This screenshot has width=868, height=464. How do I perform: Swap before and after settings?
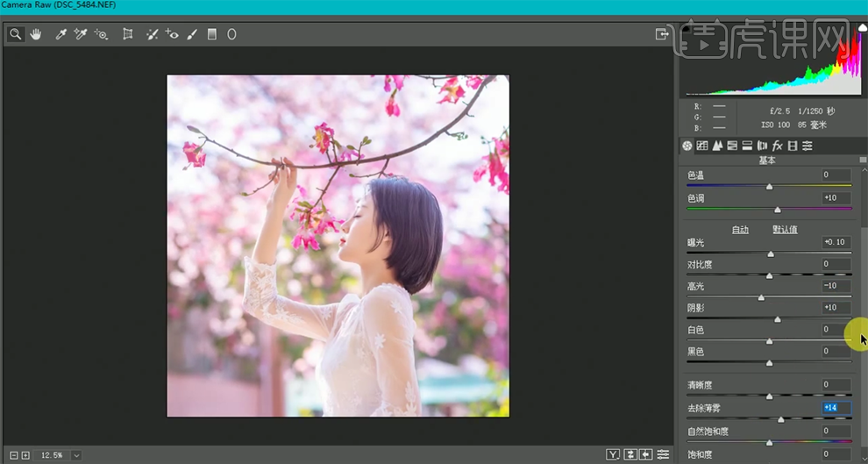point(630,454)
